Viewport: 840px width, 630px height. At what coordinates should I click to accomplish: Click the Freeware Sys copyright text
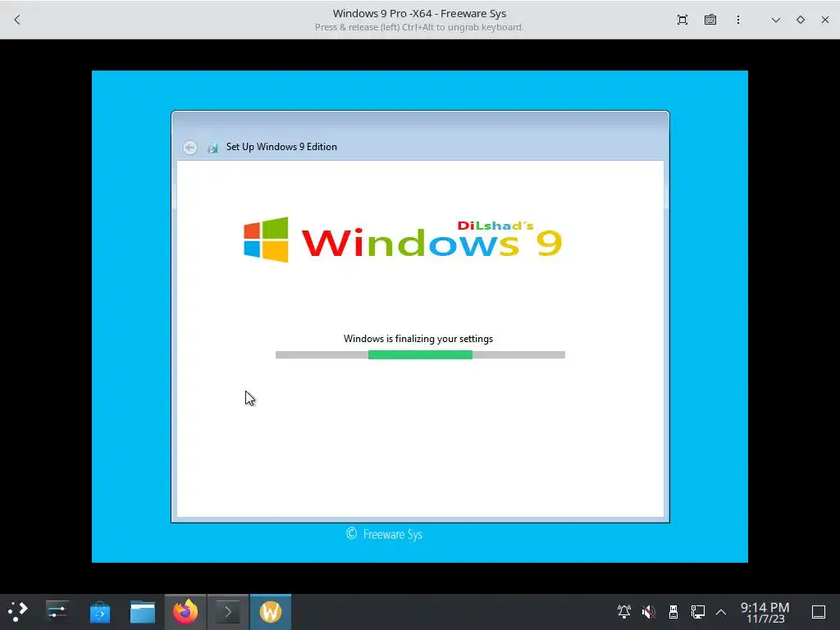tap(385, 534)
